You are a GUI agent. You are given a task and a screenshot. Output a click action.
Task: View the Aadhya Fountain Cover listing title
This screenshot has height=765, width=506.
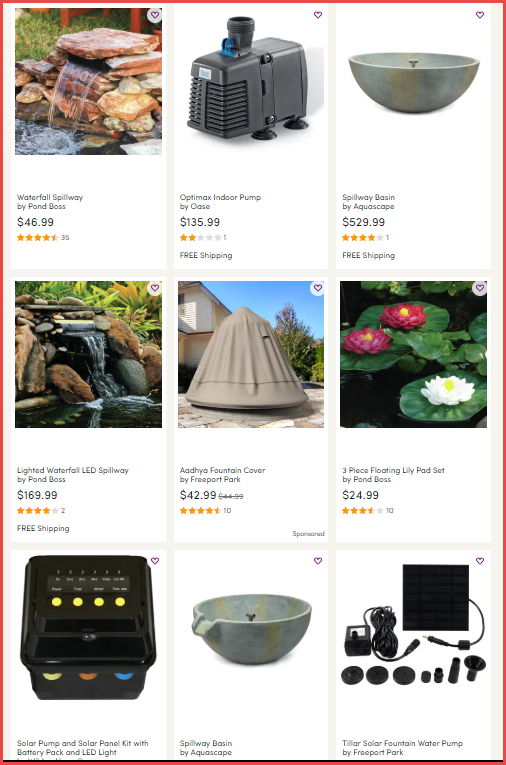tap(222, 470)
